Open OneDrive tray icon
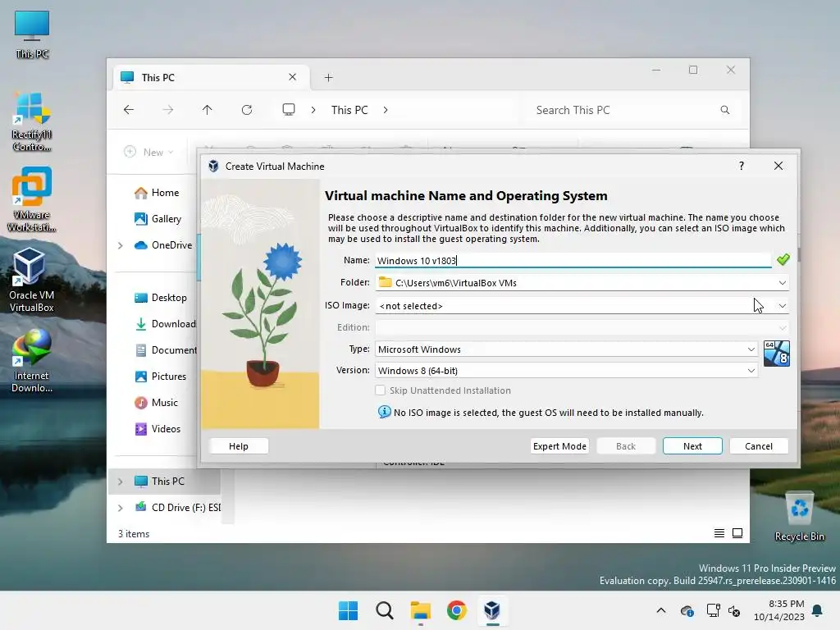Viewport: 840px width, 630px height. 687,610
